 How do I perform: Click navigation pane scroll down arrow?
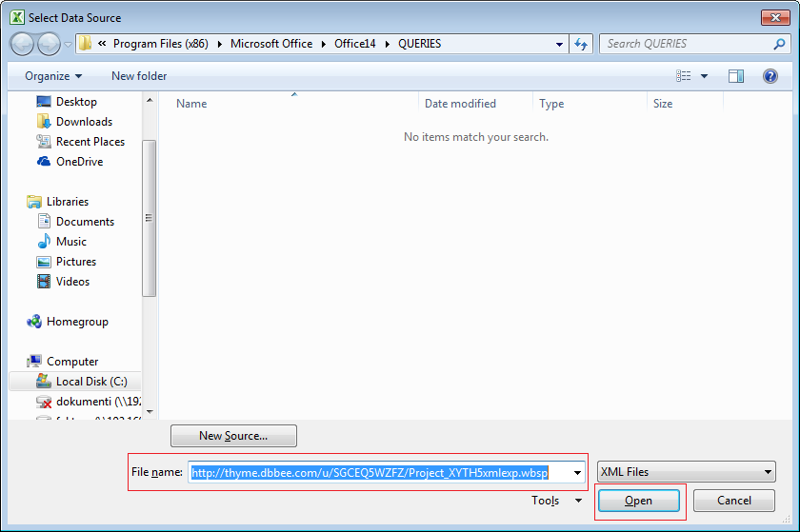tap(149, 411)
